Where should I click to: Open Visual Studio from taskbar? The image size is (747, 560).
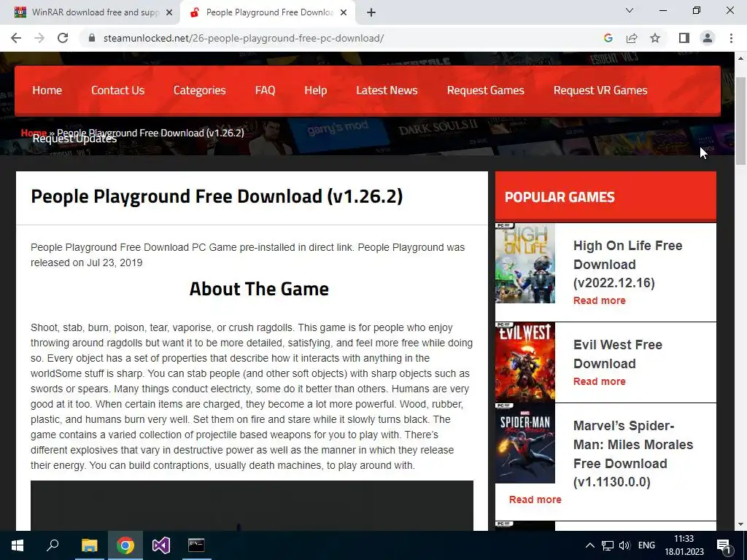pos(161,545)
